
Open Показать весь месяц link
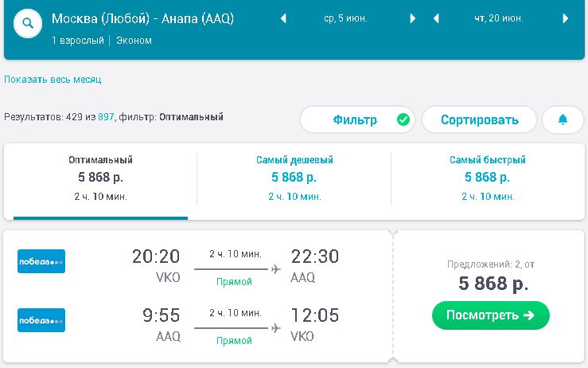coord(53,80)
